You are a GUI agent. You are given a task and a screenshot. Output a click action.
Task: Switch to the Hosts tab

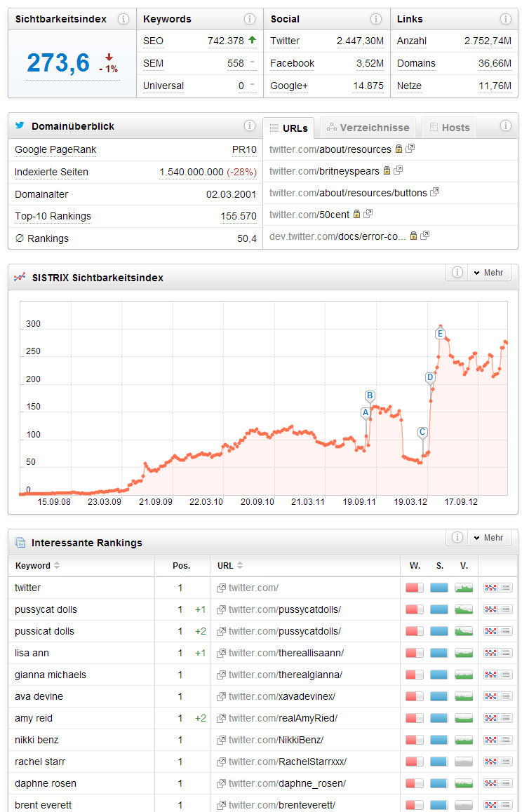449,128
